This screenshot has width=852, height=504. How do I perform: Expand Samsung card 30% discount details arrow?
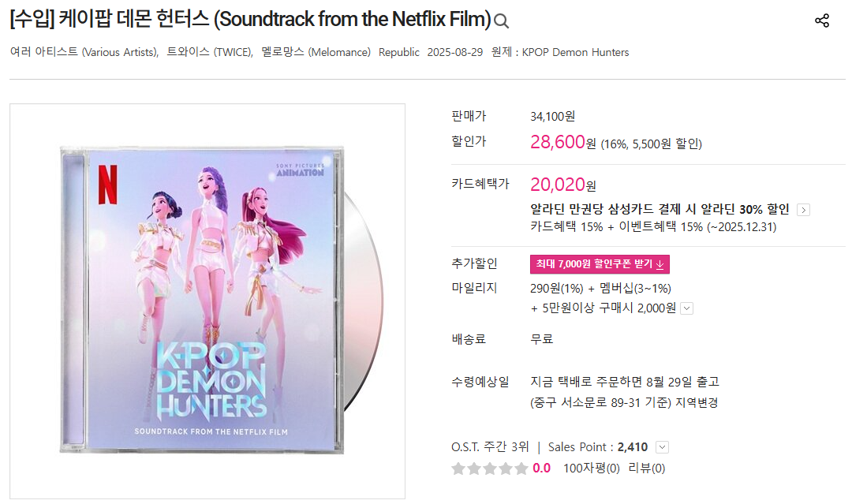[803, 210]
